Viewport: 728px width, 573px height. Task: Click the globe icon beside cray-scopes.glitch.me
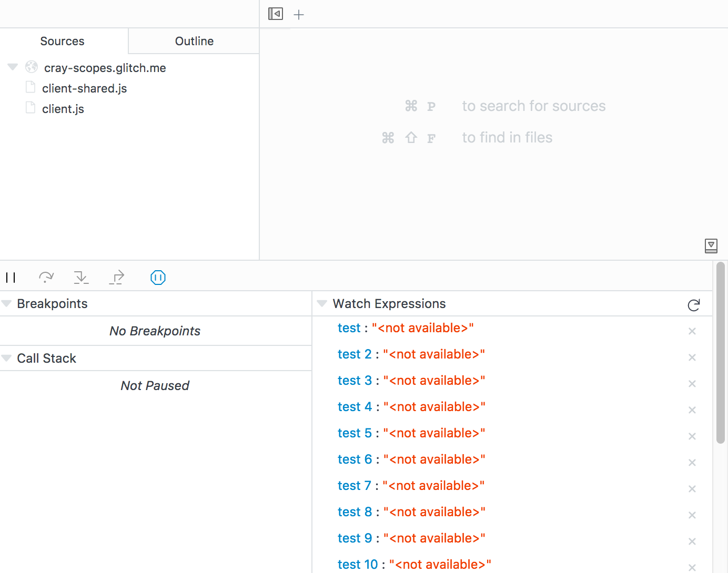(32, 67)
